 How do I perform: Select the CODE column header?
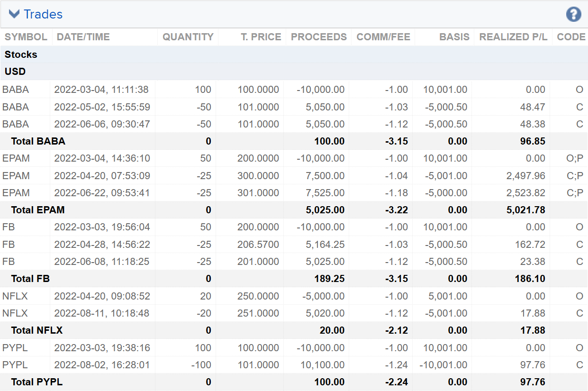[571, 37]
